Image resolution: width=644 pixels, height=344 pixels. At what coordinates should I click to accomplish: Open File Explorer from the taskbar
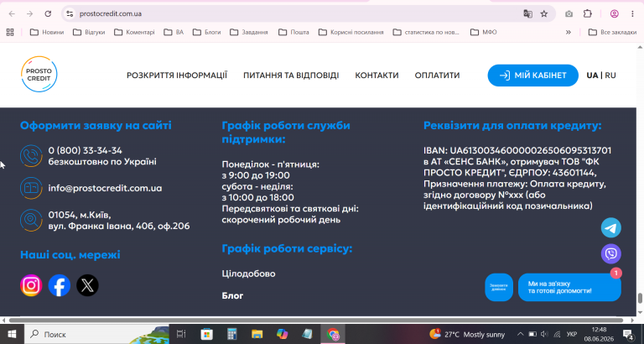coord(257,334)
